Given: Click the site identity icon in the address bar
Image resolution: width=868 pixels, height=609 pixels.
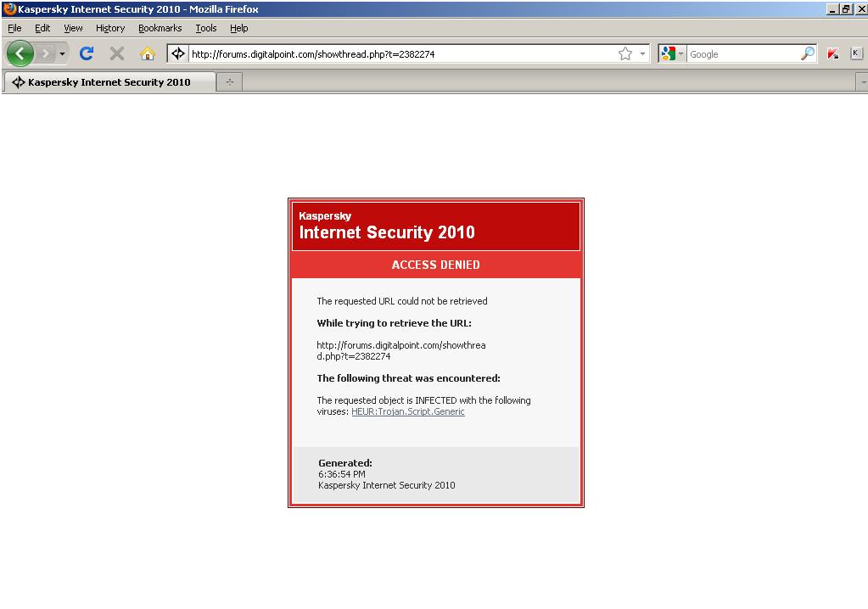Looking at the screenshot, I should (177, 53).
